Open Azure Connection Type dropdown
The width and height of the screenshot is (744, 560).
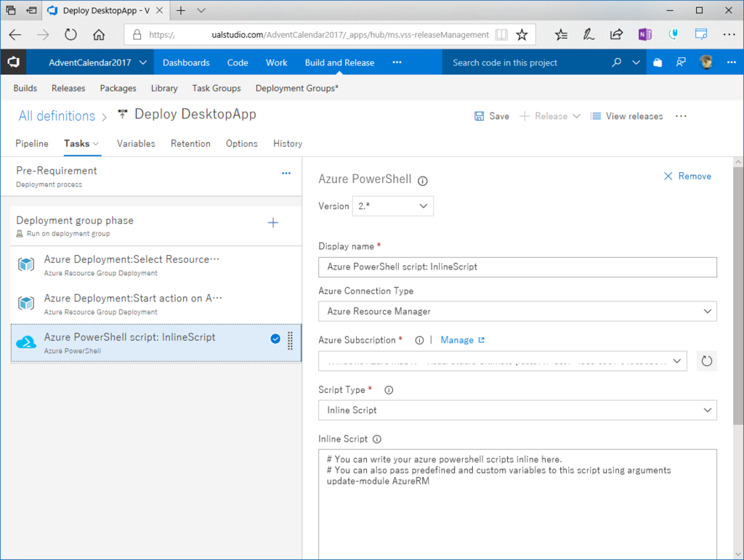[x=517, y=311]
